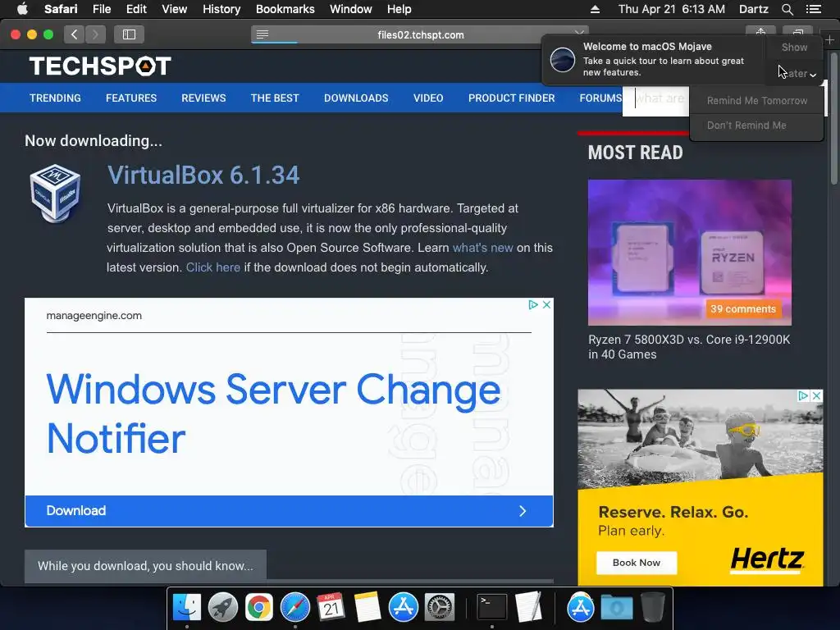Open Reader view icon in address bar

coord(262,34)
